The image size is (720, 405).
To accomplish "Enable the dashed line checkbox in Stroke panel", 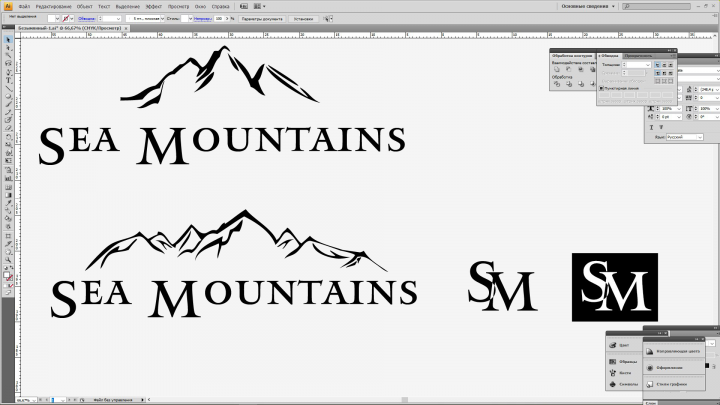I will (601, 88).
